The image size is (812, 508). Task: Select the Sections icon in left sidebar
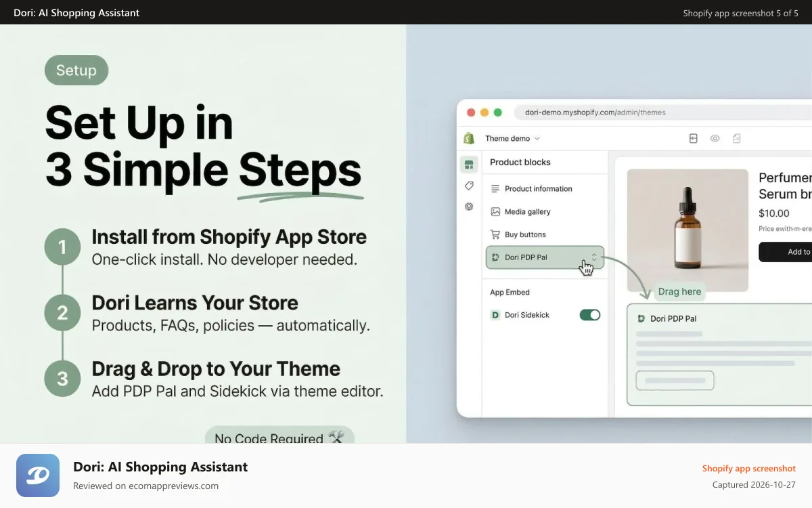pos(469,164)
